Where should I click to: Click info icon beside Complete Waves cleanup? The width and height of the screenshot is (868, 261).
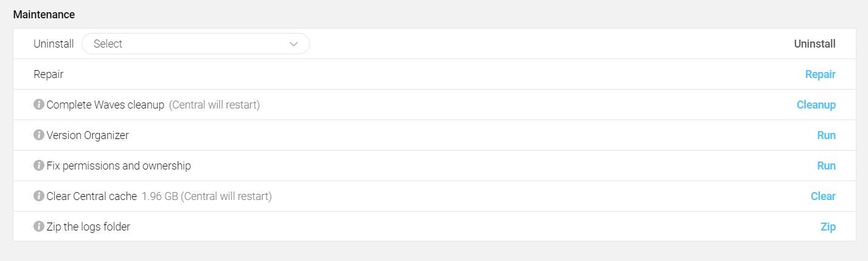(39, 105)
